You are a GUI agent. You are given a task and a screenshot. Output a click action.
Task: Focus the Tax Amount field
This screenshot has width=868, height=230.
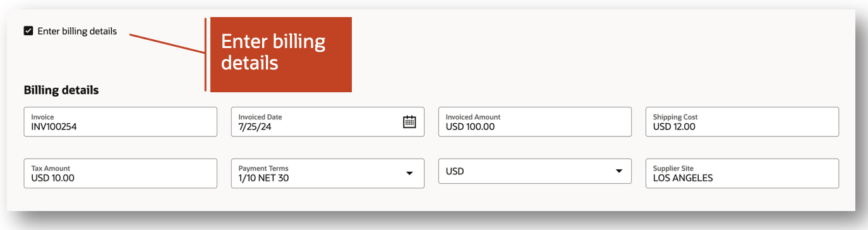point(121,173)
